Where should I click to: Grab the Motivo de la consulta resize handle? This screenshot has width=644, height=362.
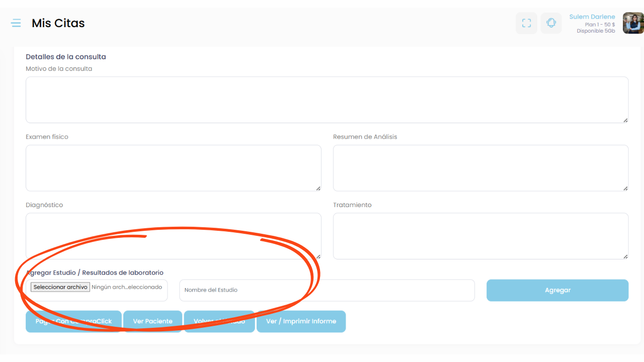pos(625,120)
